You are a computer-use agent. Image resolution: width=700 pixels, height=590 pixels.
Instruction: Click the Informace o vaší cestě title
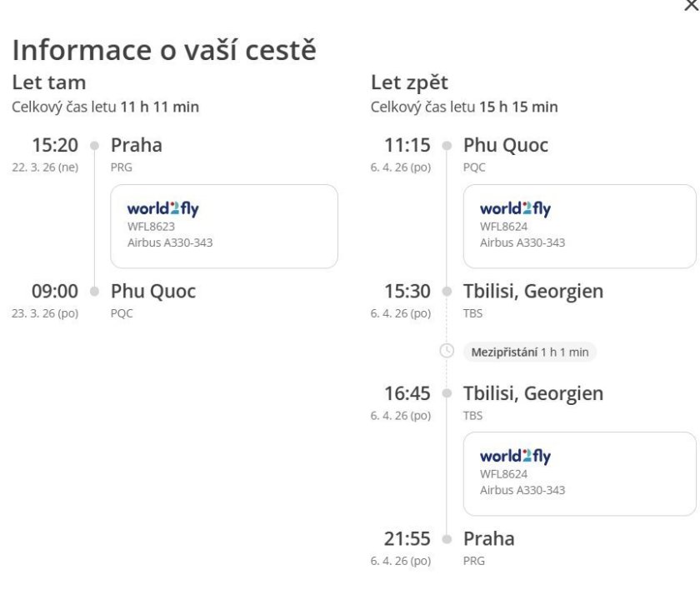tap(164, 50)
